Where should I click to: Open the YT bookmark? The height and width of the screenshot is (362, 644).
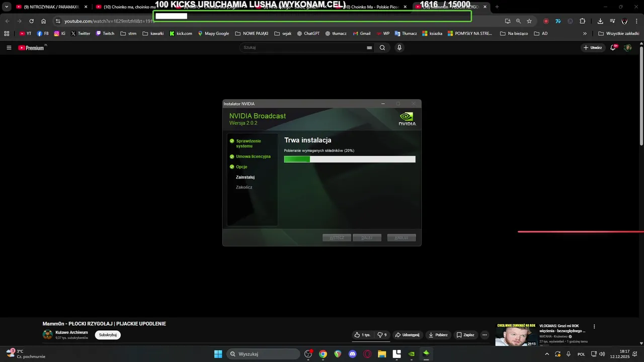click(25, 34)
